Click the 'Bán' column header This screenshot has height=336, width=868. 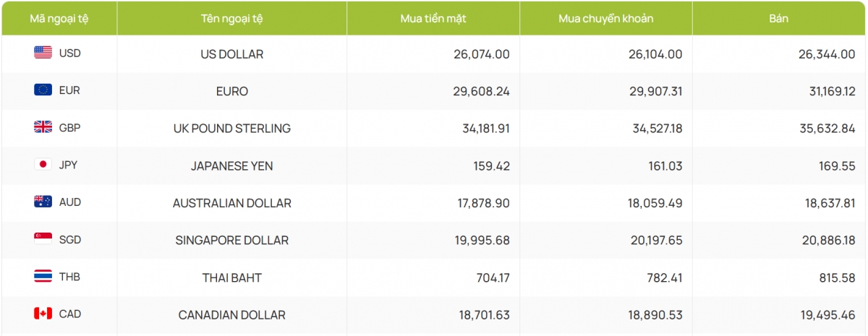pos(778,18)
